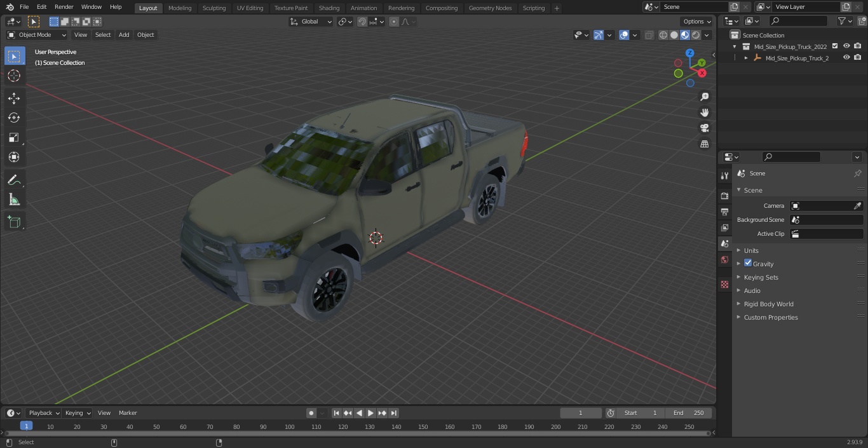Pick camera object with eyedropper
868x448 pixels.
click(x=857, y=206)
